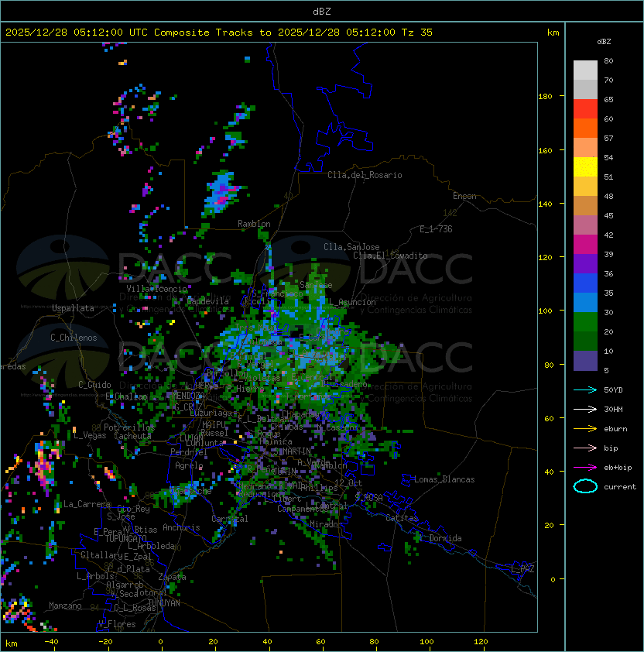Pick the light blue 35 dBZ swatch

pyautogui.click(x=585, y=302)
